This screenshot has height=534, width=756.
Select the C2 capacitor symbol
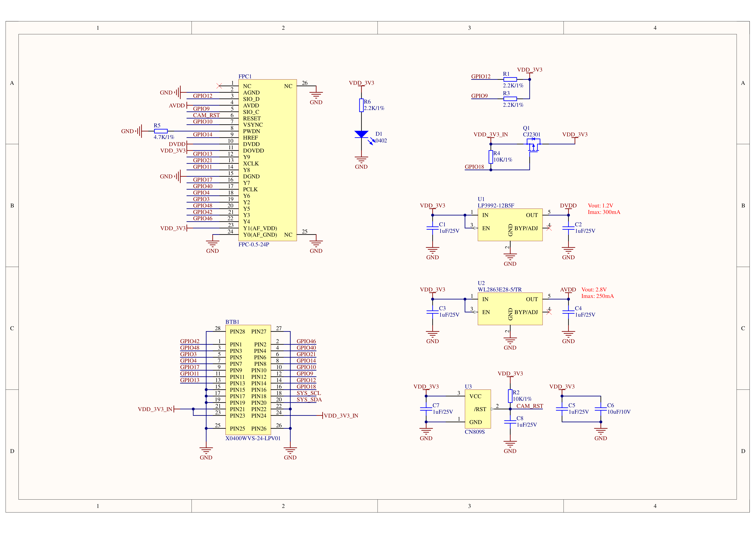coord(568,228)
